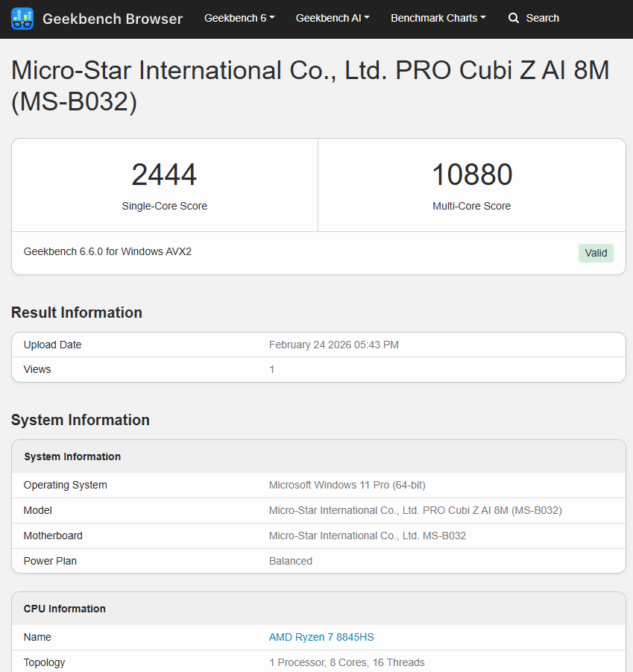Click the Geekbench 6.6.0 for Windows AVX2 text
The image size is (633, 672).
coord(107,252)
